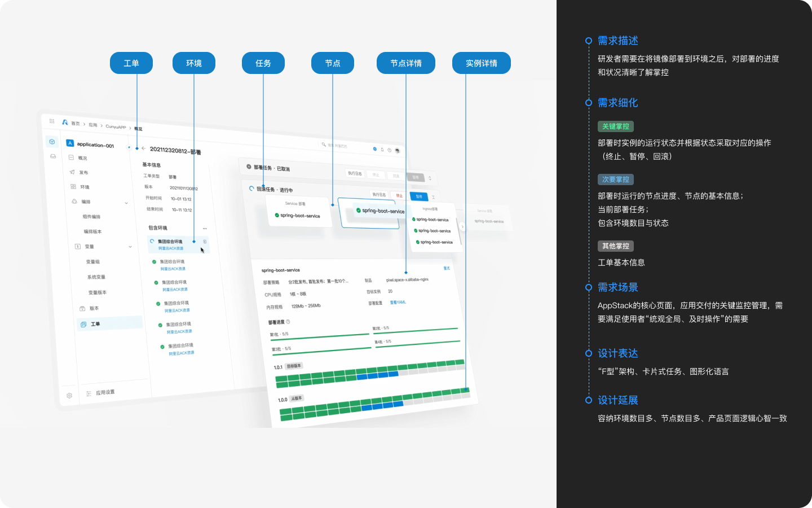812x508 pixels.
Task: Open 环境 in the sidebar
Action: point(85,187)
